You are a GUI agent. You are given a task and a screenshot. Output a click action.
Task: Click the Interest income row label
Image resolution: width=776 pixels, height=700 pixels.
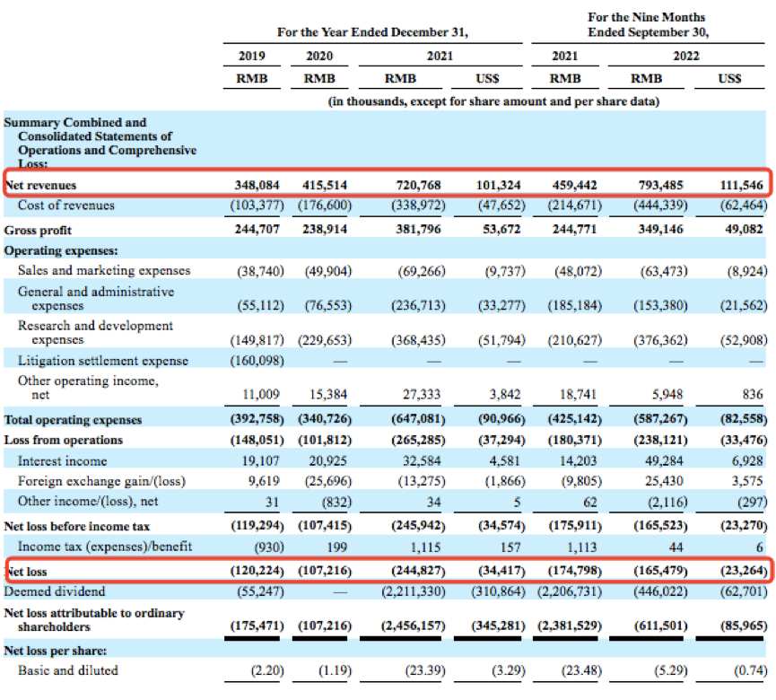[x=61, y=459]
